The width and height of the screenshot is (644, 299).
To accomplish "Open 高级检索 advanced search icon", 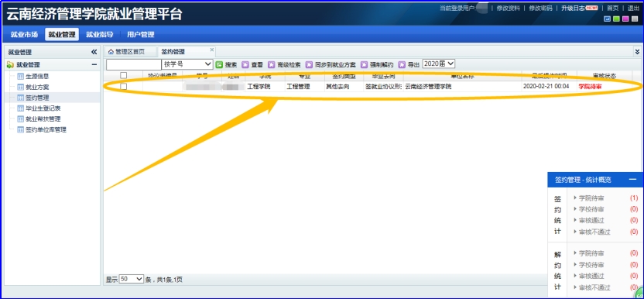I will click(x=271, y=64).
